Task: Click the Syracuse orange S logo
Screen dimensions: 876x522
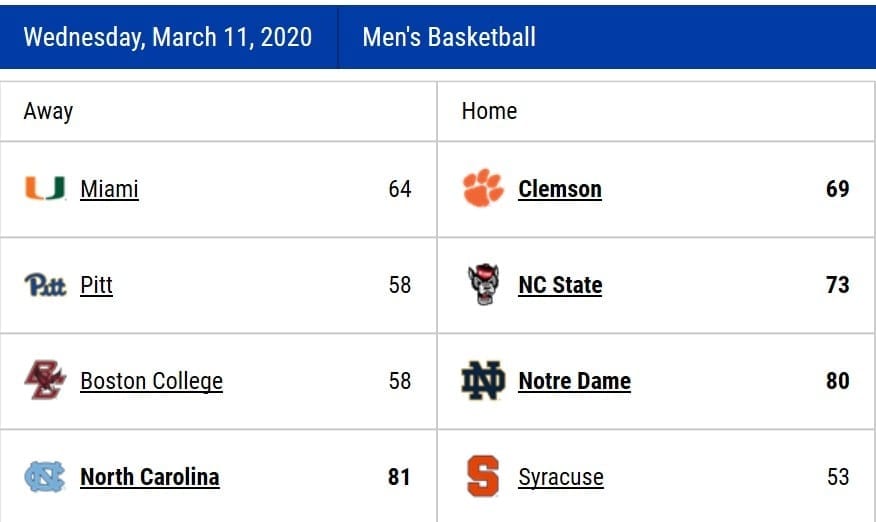Action: click(483, 476)
